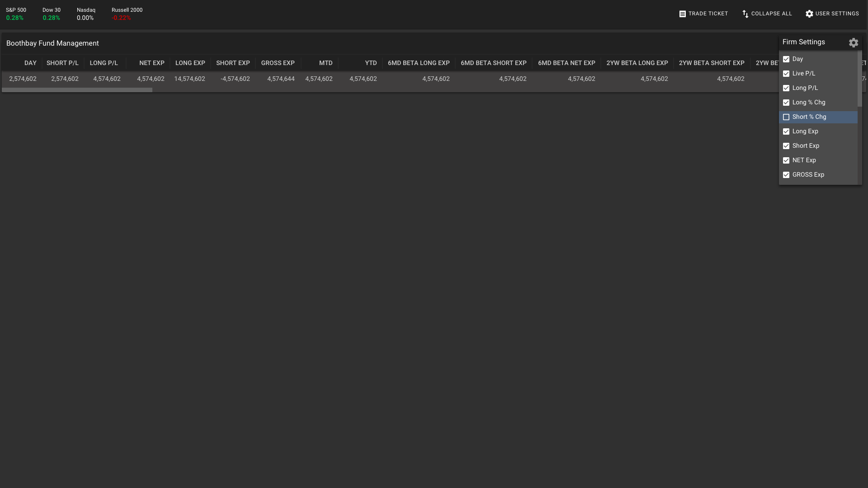Click the Firm Settings list scrollbar
The height and width of the screenshot is (488, 868).
[x=860, y=79]
